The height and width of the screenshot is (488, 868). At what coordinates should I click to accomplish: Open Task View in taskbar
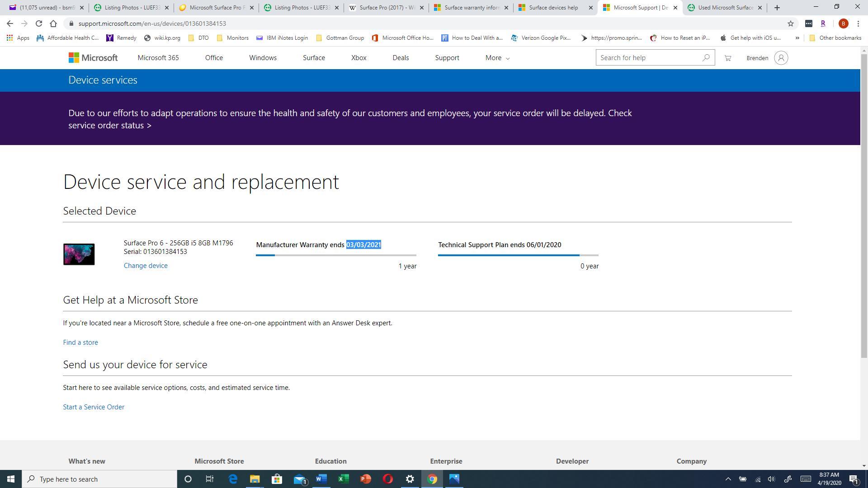210,479
